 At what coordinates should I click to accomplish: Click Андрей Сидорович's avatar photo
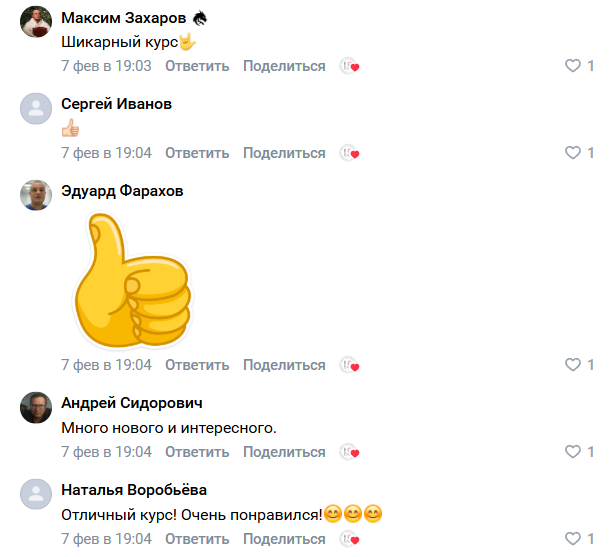pos(36,407)
